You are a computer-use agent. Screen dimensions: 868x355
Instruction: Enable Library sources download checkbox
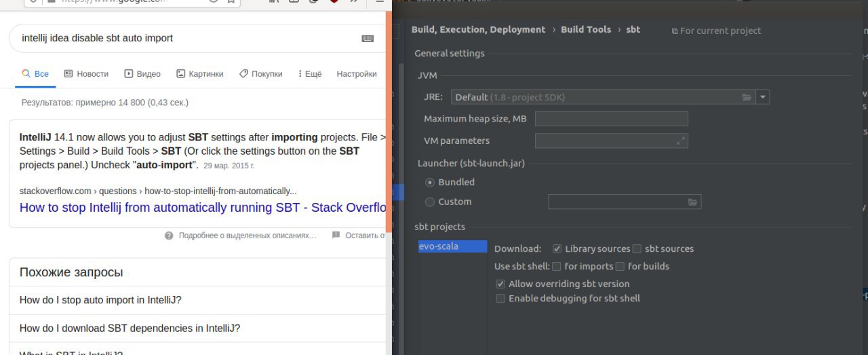(x=557, y=249)
